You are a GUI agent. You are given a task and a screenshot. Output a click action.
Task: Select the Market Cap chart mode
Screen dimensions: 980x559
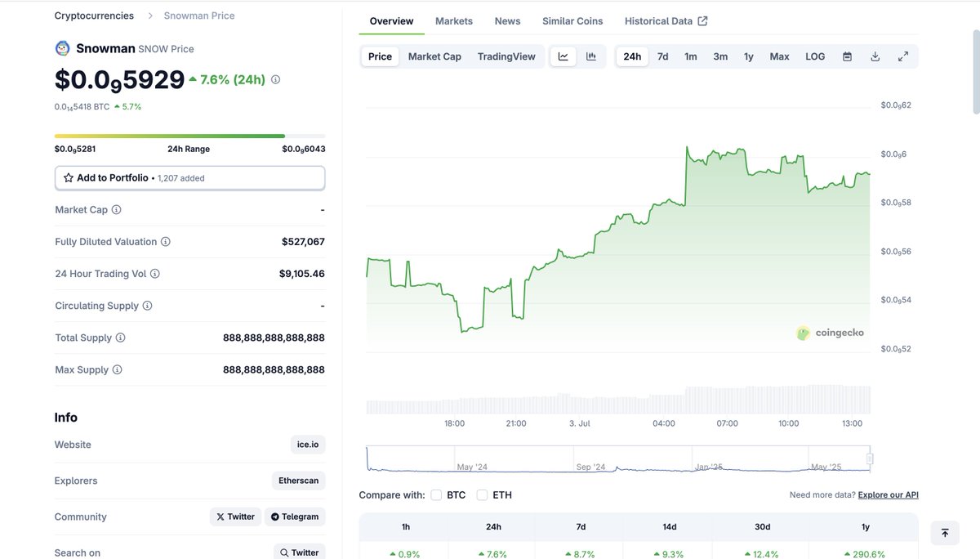click(x=434, y=56)
